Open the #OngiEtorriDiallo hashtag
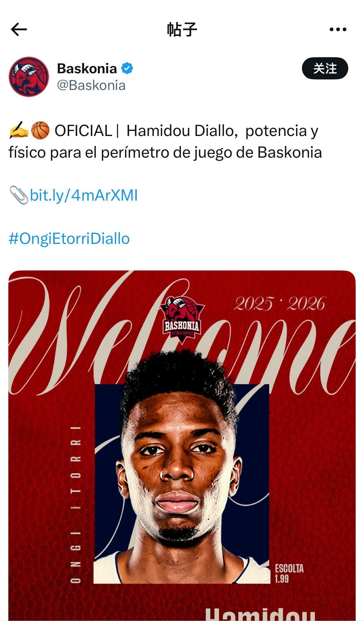364x621 pixels. (69, 239)
